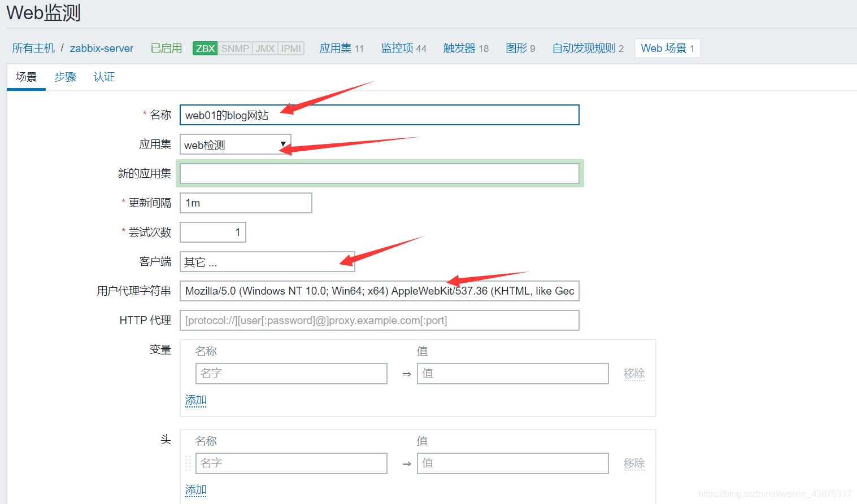Click the HTTP 代理 input field
857x504 pixels.
[380, 321]
